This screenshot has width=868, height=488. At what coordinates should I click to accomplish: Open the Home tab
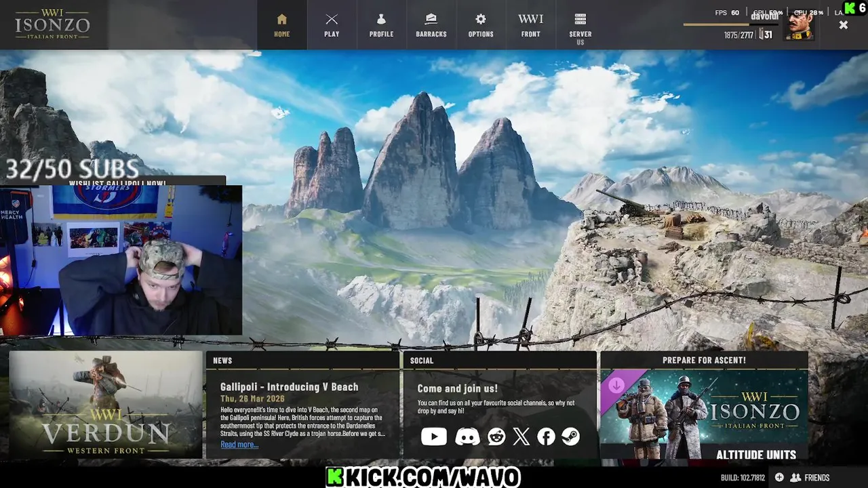282,25
